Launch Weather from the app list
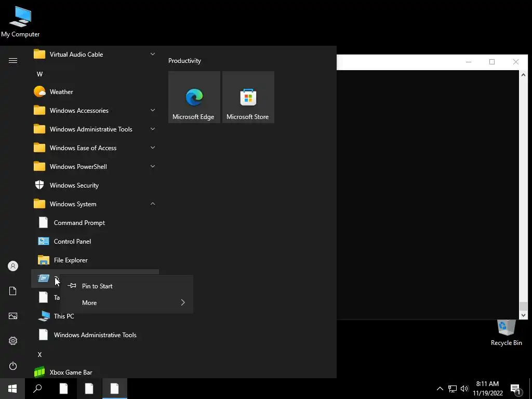Image resolution: width=532 pixels, height=399 pixels. click(x=95, y=91)
